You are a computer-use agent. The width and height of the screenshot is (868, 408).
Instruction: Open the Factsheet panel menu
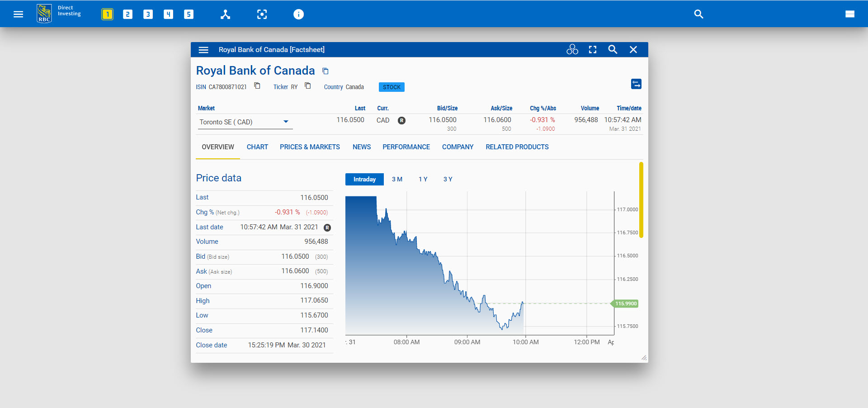203,50
